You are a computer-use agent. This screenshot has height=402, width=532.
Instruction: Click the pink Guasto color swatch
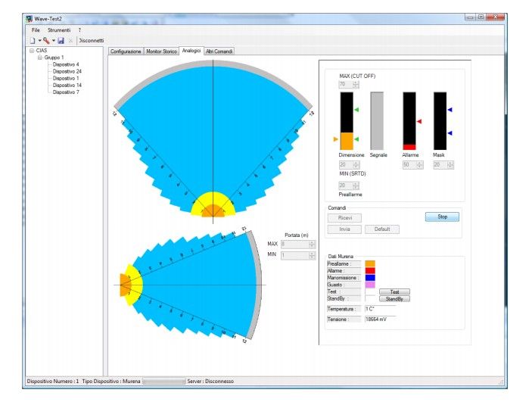(x=370, y=285)
